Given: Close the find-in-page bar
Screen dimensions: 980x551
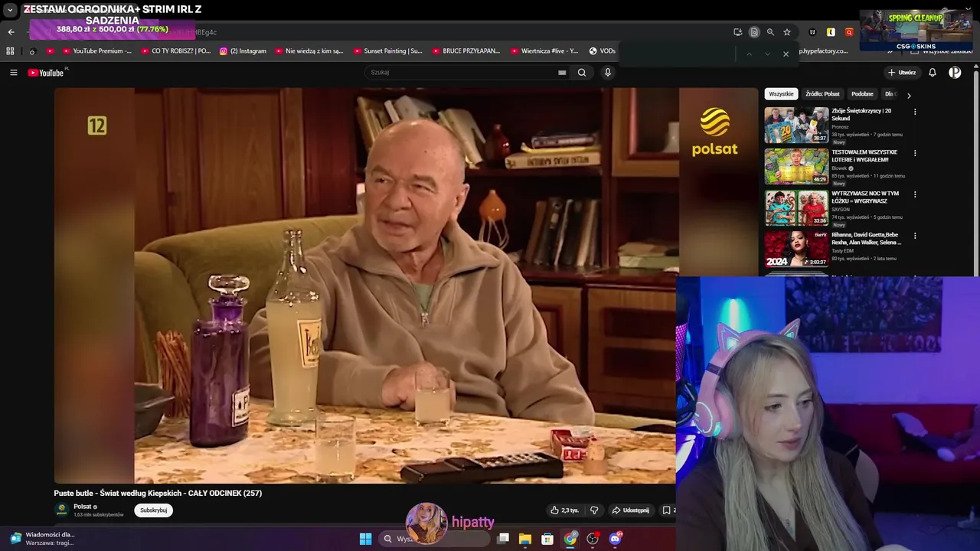Looking at the screenshot, I should click(x=786, y=54).
